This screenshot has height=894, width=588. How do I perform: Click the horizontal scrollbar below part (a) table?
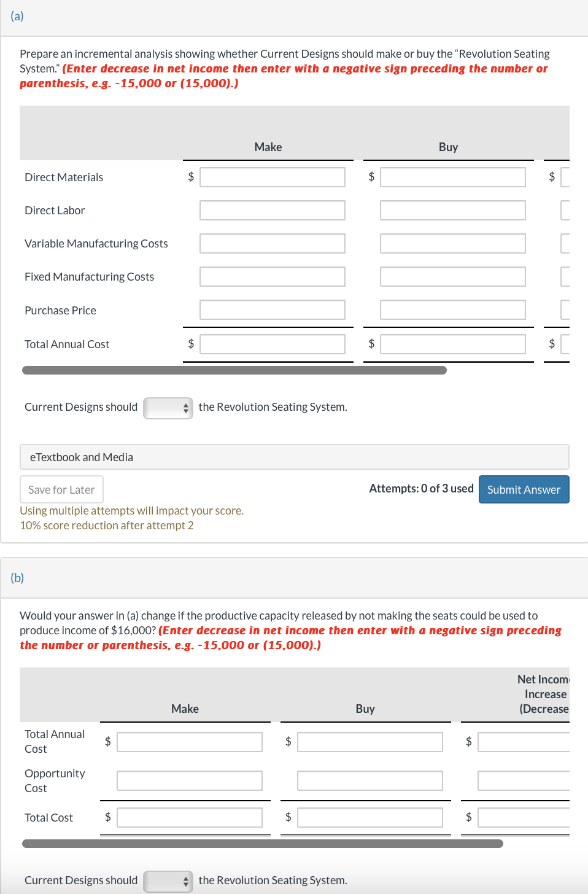[x=234, y=370]
